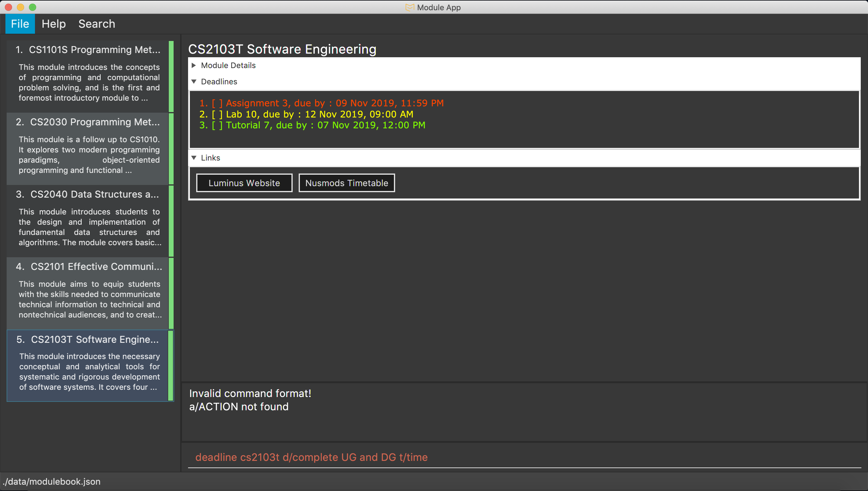
Task: Select the CS2040 Data Structures module card
Action: pyautogui.click(x=88, y=221)
